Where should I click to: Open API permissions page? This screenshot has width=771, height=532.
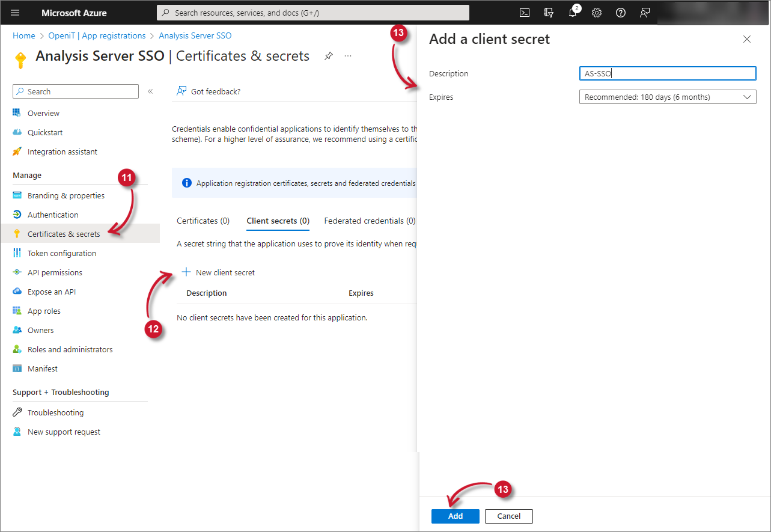[55, 272]
